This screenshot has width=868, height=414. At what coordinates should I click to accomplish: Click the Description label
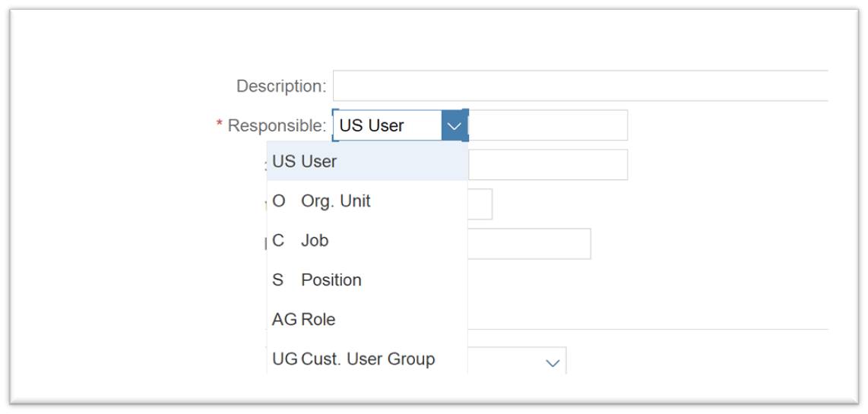tap(280, 86)
